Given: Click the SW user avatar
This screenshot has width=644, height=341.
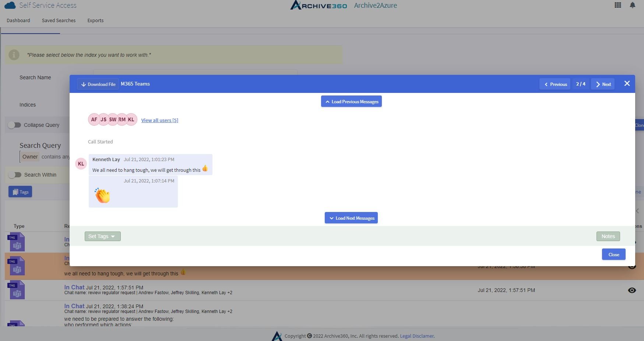Looking at the screenshot, I should (113, 119).
